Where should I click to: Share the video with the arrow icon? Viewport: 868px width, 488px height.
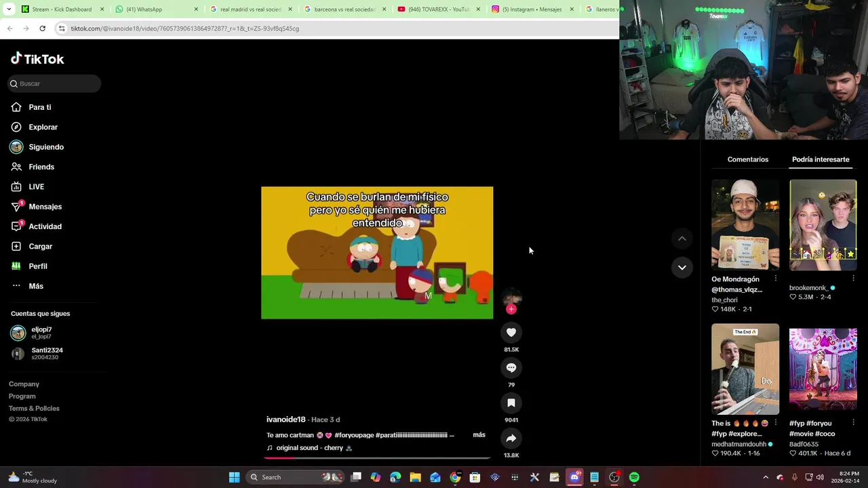click(x=511, y=438)
